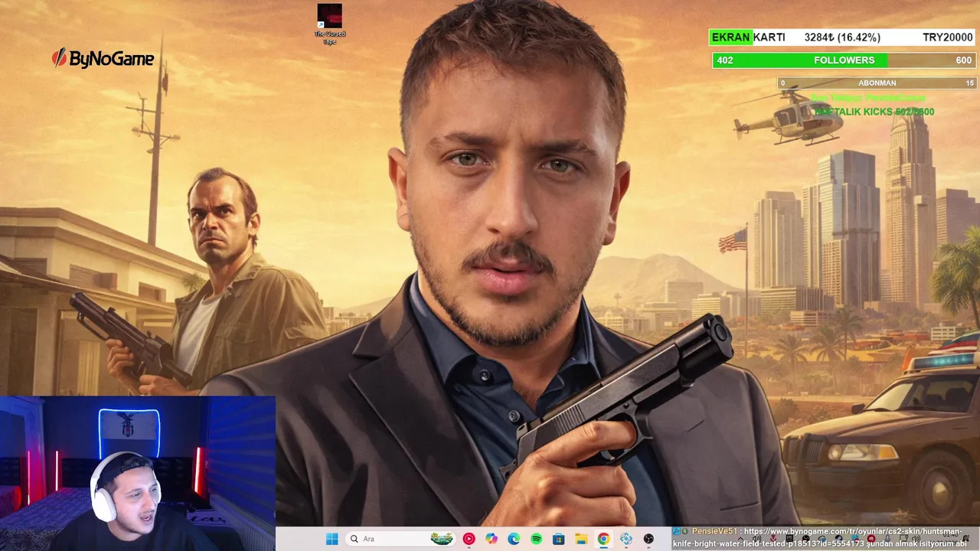Open Spotify from the taskbar
Image resolution: width=980 pixels, height=551 pixels.
536,539
